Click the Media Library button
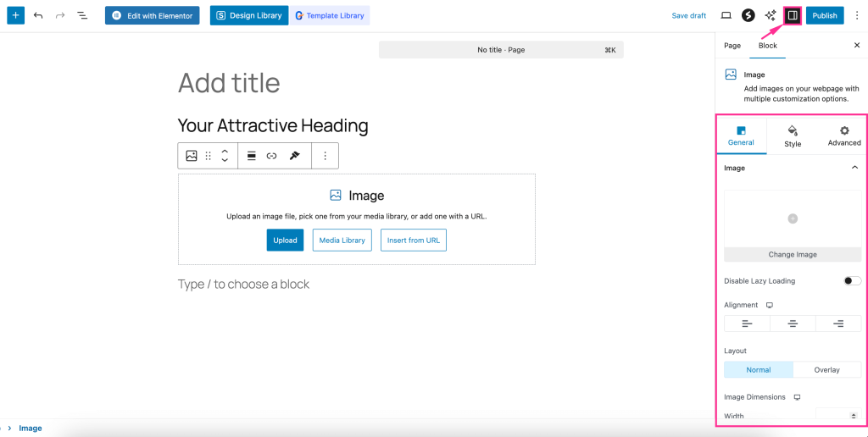The height and width of the screenshot is (437, 868). click(342, 241)
